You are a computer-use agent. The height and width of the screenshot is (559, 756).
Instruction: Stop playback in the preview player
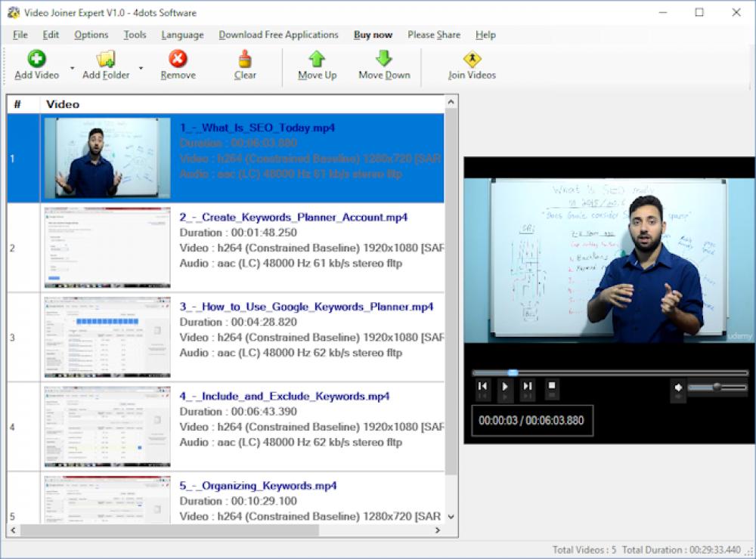(x=550, y=387)
